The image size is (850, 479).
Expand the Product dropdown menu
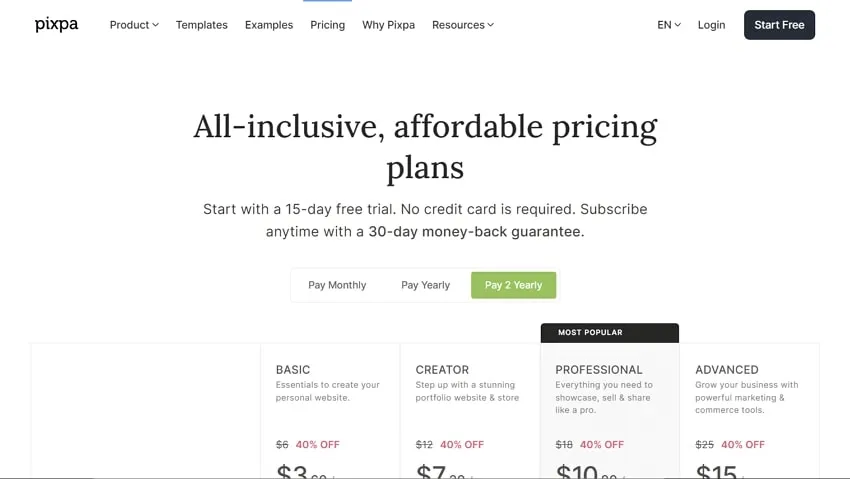coord(134,25)
